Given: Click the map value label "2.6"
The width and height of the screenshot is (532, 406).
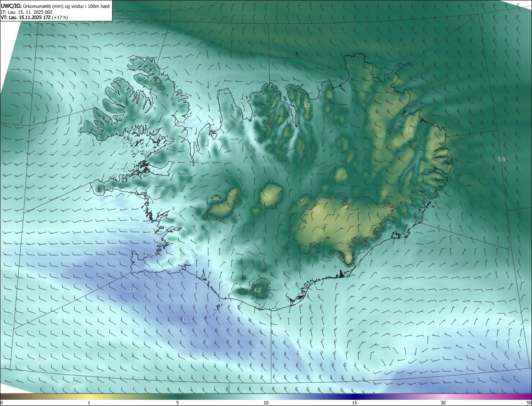Looking at the screenshot, I should pos(348,258).
